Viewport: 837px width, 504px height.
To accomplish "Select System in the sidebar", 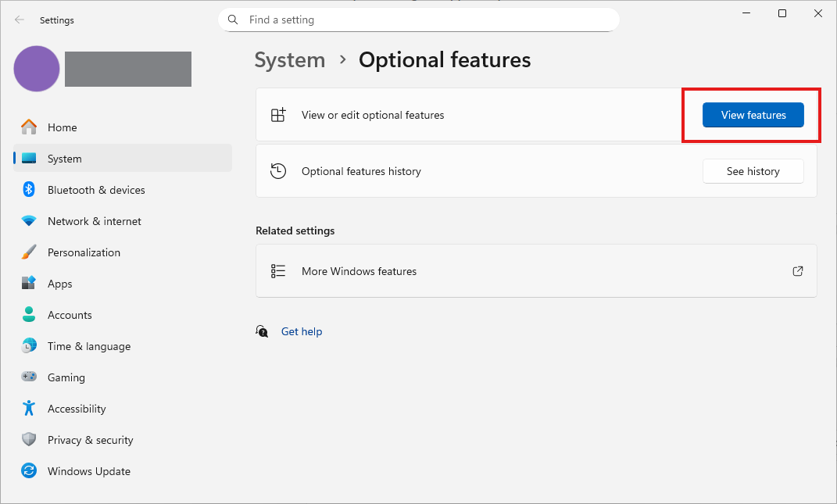I will pos(64,159).
